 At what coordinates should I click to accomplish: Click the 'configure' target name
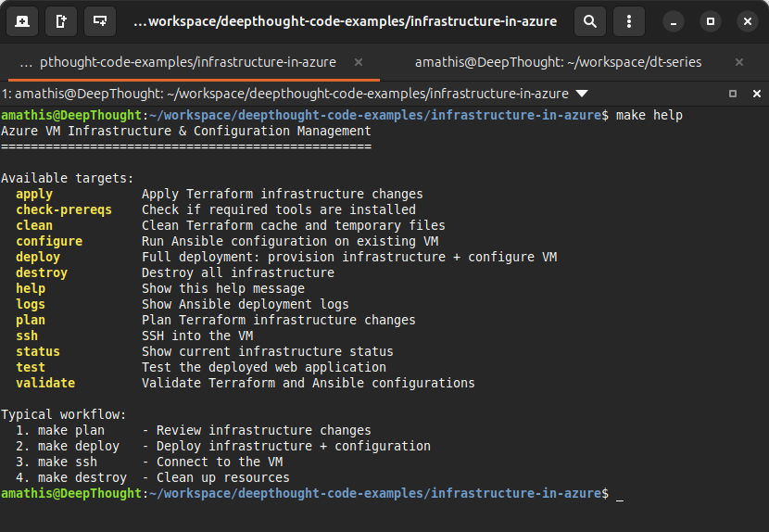[49, 242]
